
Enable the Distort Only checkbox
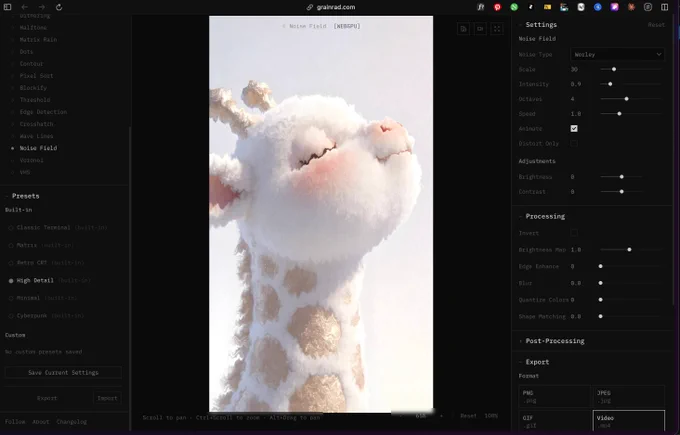(574, 143)
